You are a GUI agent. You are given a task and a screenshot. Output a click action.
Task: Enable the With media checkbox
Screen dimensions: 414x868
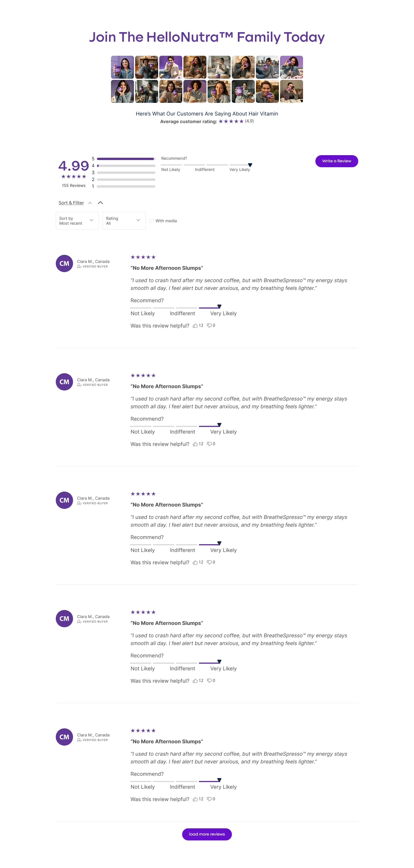click(x=152, y=221)
